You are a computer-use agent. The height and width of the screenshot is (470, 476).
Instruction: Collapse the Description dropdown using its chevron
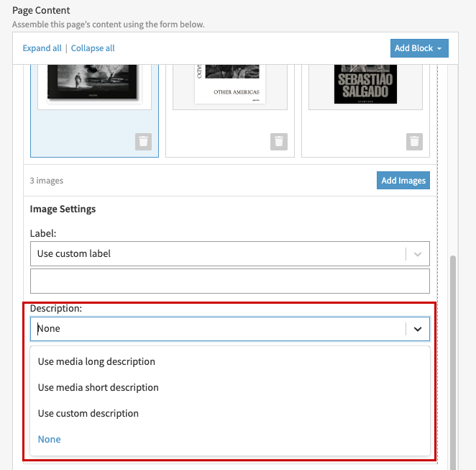(x=418, y=329)
